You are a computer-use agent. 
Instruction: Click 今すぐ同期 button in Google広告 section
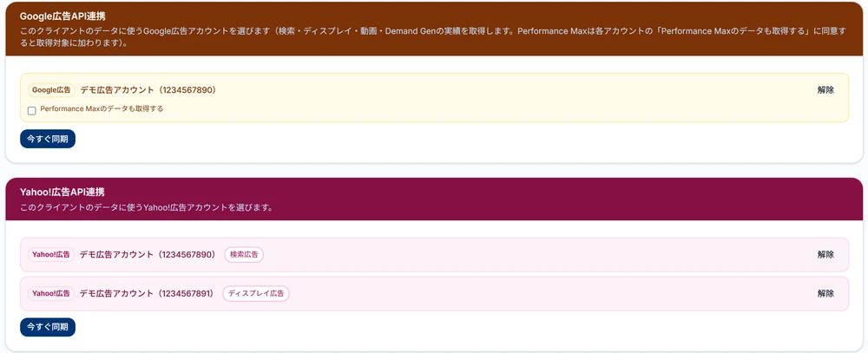(x=48, y=139)
